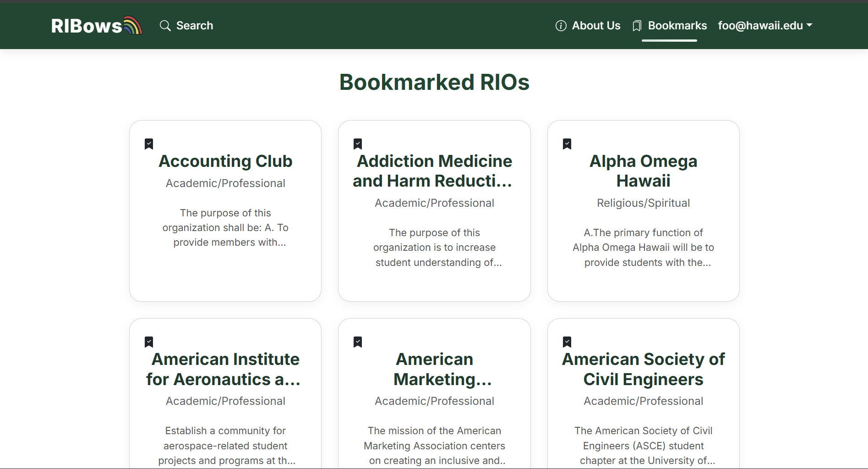This screenshot has height=469, width=868.
Task: Go to the About Us page
Action: [x=596, y=26]
